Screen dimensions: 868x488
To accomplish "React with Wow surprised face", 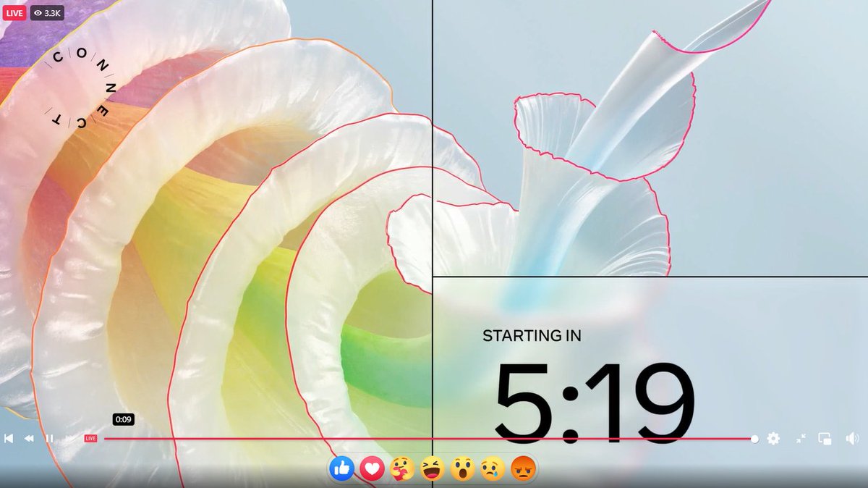I will (x=462, y=469).
